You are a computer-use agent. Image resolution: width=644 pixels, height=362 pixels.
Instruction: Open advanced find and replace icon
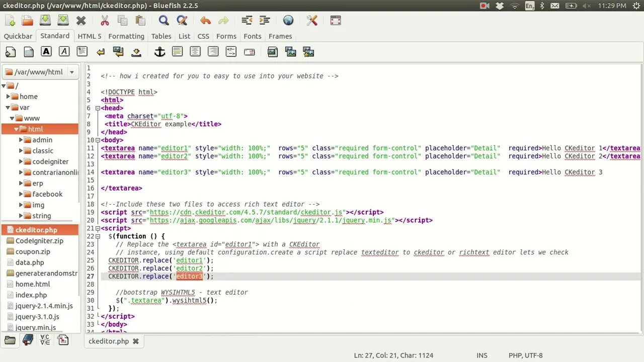tap(182, 21)
